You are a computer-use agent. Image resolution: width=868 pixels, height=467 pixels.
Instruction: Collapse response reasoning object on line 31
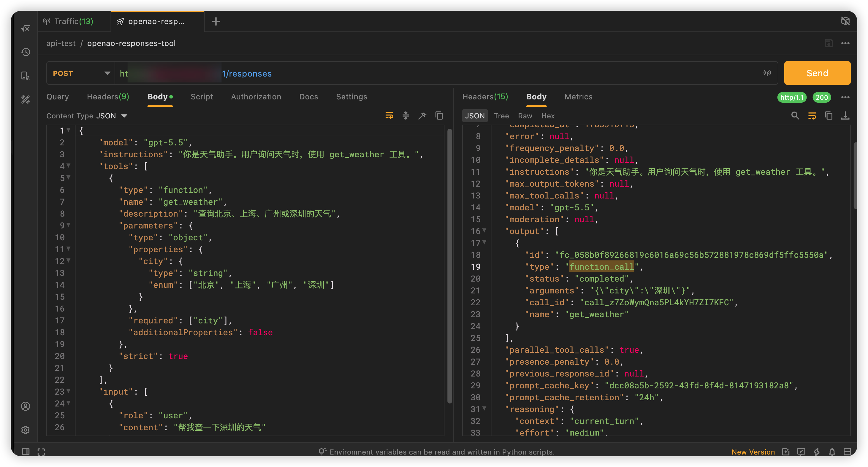click(x=484, y=409)
